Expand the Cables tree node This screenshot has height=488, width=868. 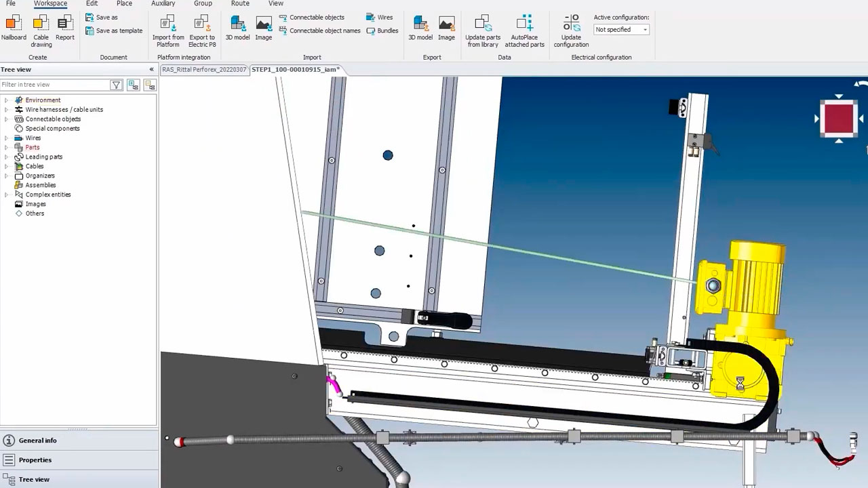tap(7, 167)
